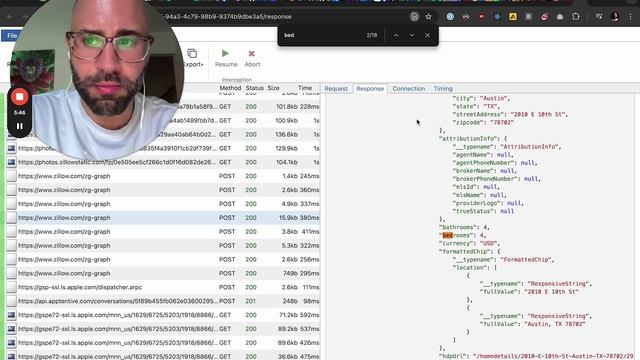Switch to the Response tab
The width and height of the screenshot is (640, 360).
(x=370, y=89)
